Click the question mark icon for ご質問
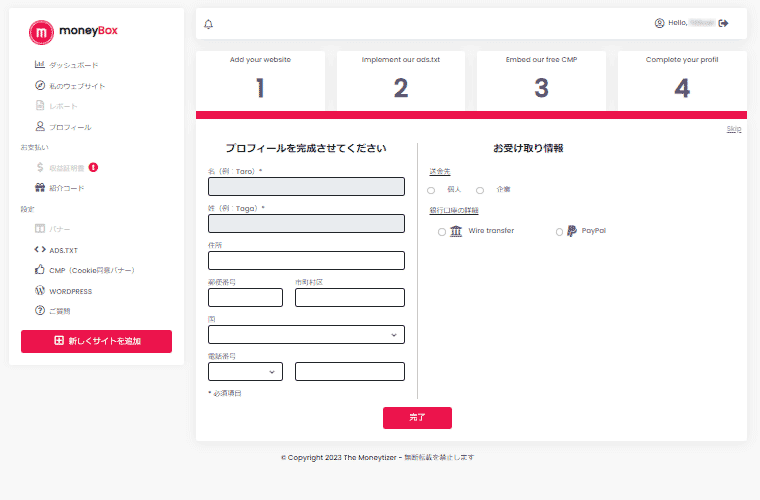The image size is (760, 500). (40, 311)
